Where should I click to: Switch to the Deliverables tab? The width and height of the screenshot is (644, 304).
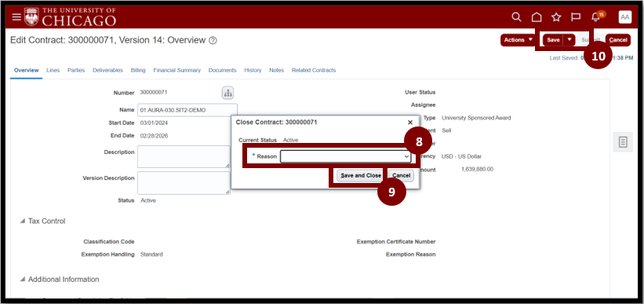(107, 71)
